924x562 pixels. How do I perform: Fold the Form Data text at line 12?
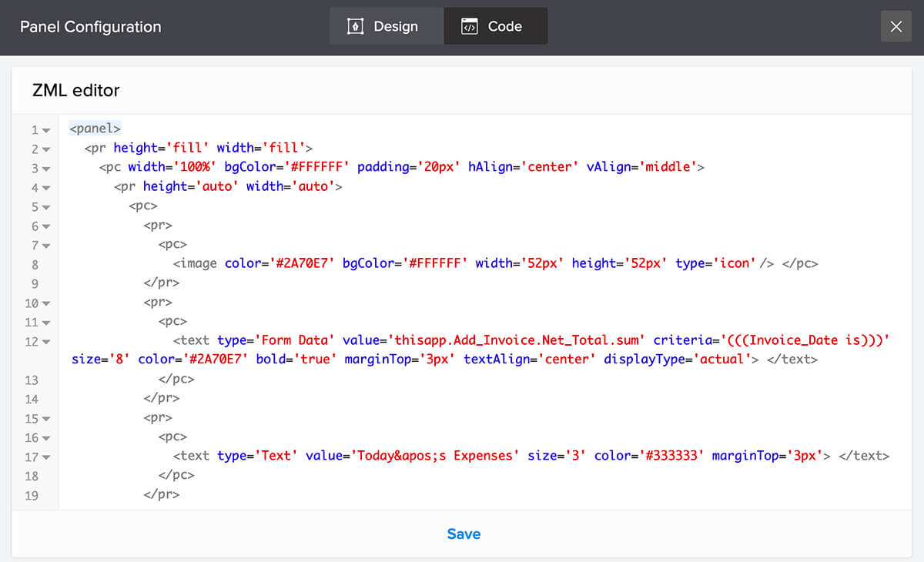46,343
